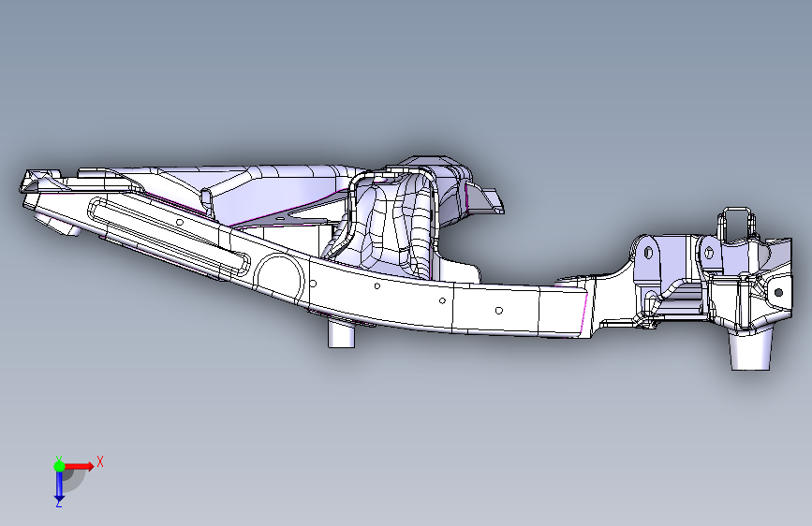The image size is (812, 526).
Task: Click the green Y axis dot on the triad
Action: pyautogui.click(x=59, y=466)
